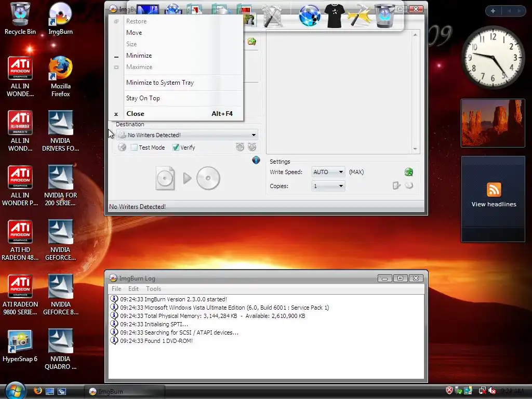Click the crossed tools dock icon

tap(272, 16)
